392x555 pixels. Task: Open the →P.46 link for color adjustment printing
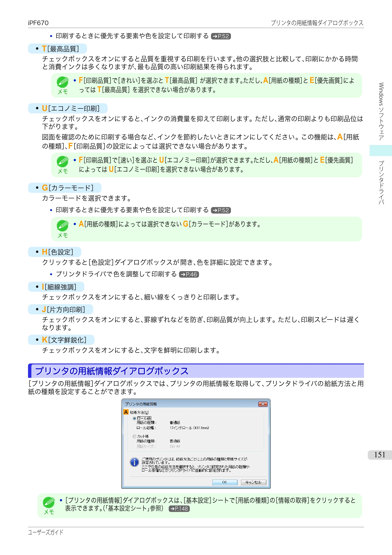(189, 274)
